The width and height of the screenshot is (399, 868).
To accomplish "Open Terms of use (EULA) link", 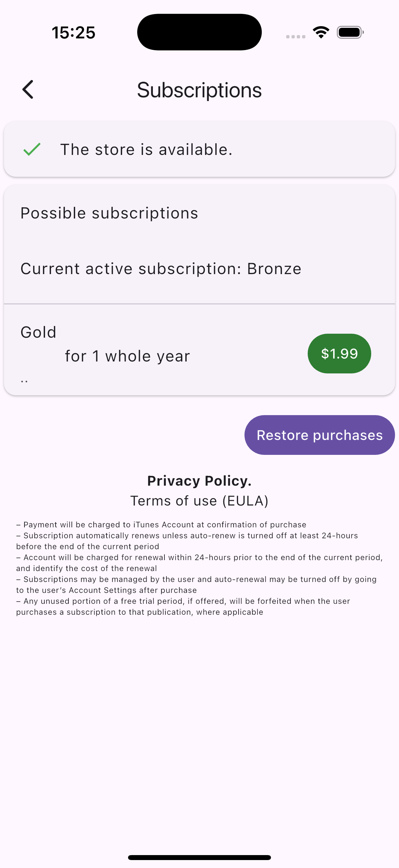I will [199, 501].
